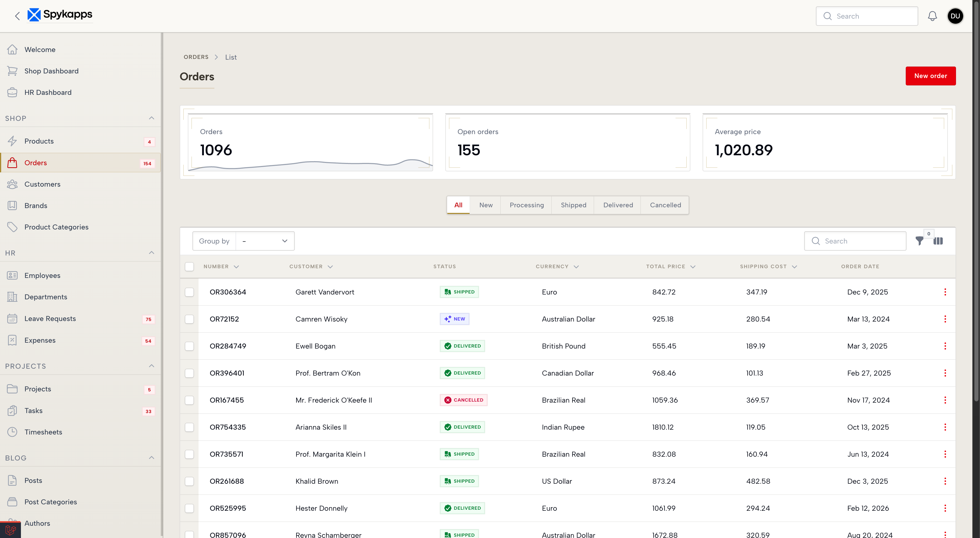This screenshot has width=980, height=538.
Task: Open row actions menu for OR306364
Action: point(945,292)
